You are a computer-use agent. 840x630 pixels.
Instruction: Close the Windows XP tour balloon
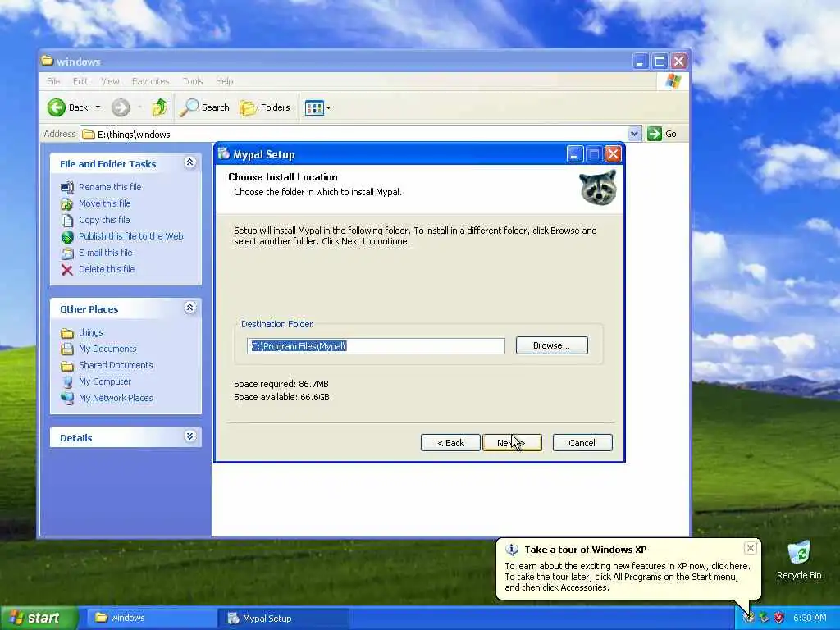point(751,547)
